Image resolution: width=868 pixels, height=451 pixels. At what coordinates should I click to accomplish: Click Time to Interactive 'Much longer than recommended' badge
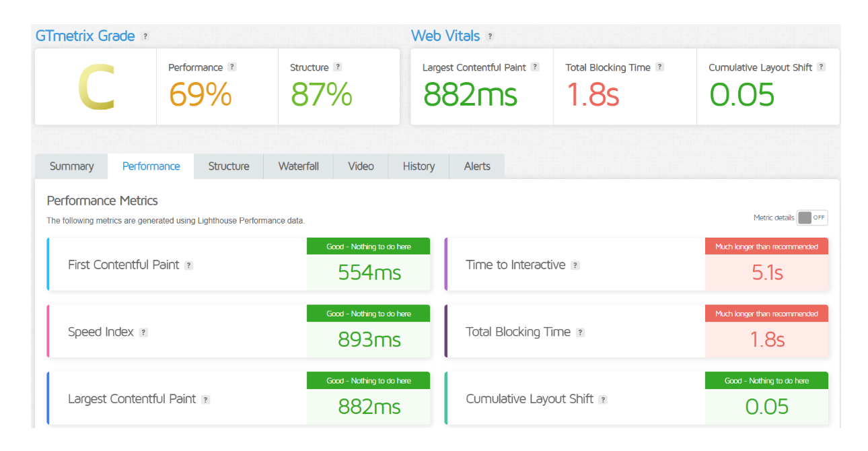767,246
